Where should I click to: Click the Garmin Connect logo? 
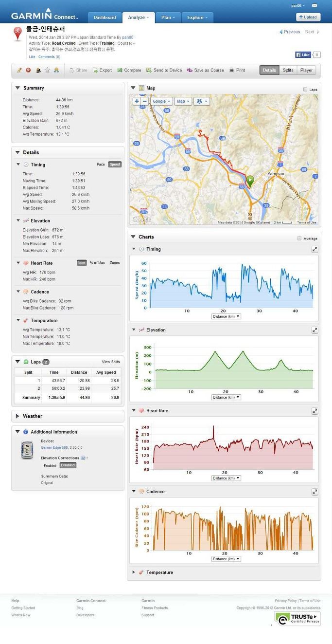click(x=44, y=14)
